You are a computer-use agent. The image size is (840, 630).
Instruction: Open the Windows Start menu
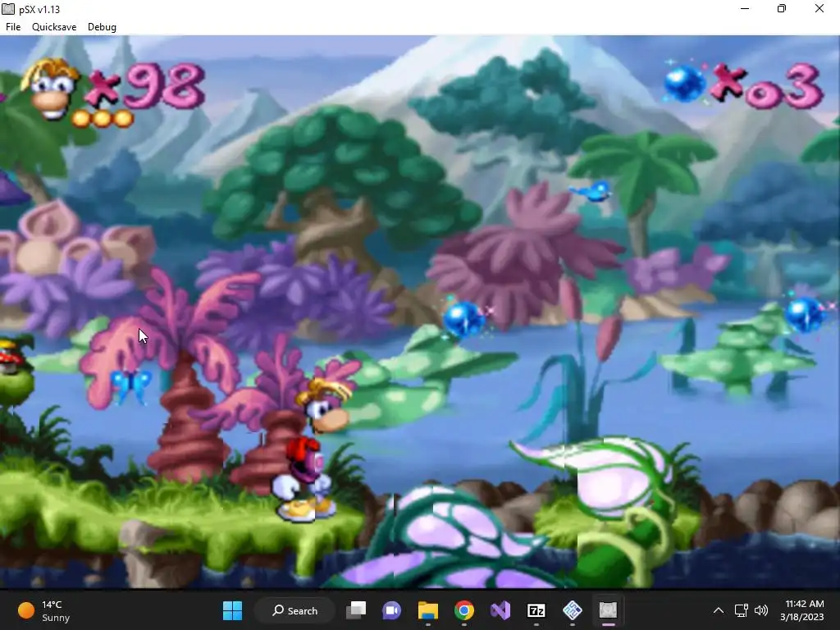[x=232, y=610]
